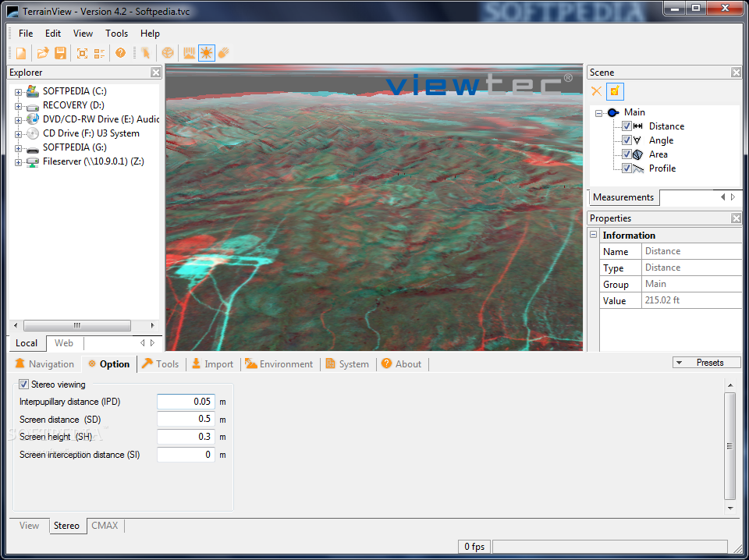Expand the RECOVERY (D:) tree node
Screen dimensions: 749x560
click(x=18, y=106)
